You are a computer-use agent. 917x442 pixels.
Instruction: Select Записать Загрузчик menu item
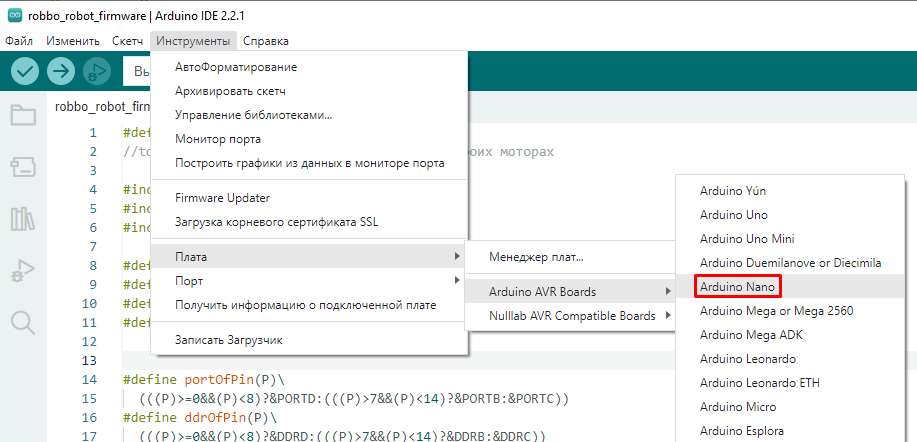tap(309, 340)
